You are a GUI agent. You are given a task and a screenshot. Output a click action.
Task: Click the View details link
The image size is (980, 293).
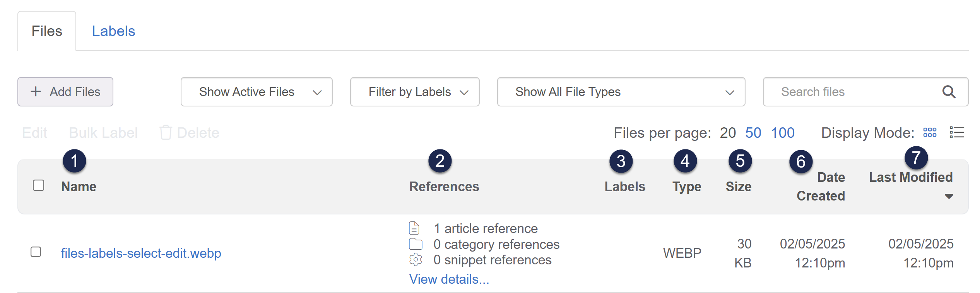coord(449,279)
